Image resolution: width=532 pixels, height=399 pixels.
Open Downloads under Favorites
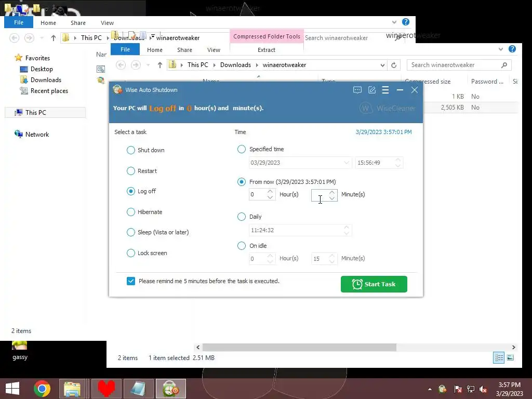(x=46, y=79)
